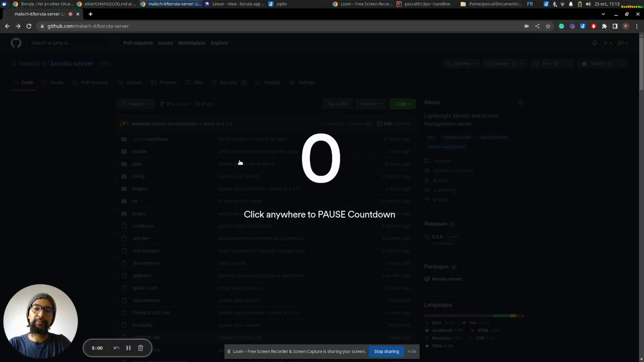Open the malach-it owner link
644x362 pixels.
pyautogui.click(x=31, y=63)
